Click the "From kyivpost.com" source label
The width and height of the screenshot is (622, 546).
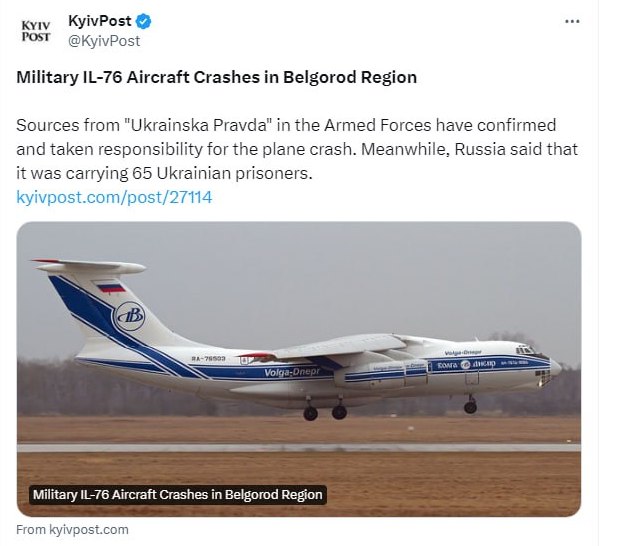click(x=73, y=529)
